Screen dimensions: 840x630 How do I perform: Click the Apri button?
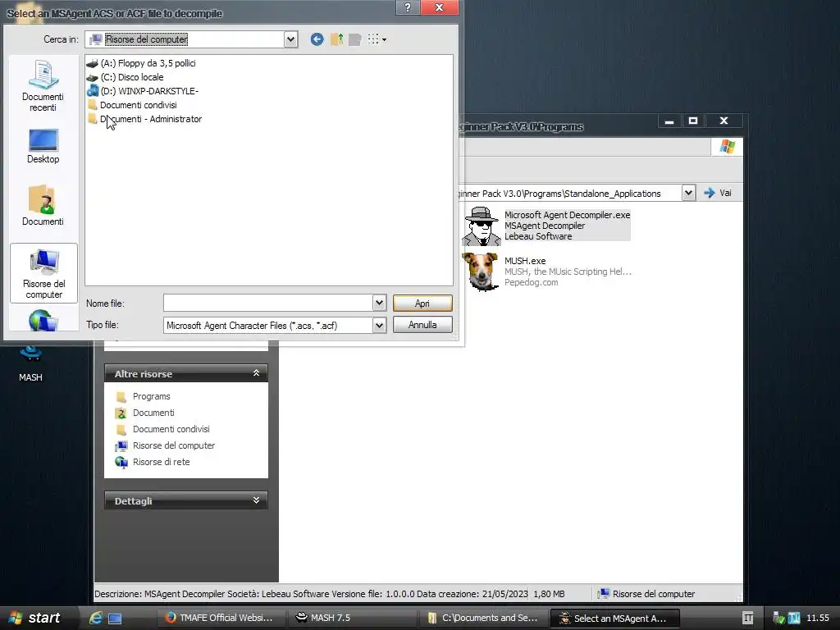point(422,304)
